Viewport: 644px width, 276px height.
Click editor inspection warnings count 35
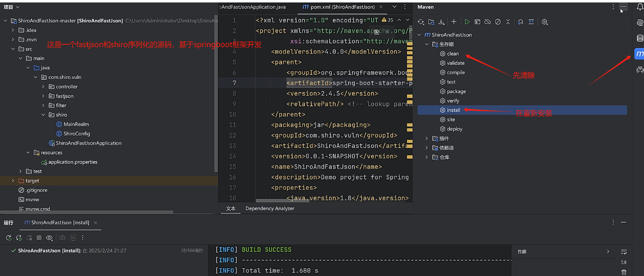[x=387, y=20]
